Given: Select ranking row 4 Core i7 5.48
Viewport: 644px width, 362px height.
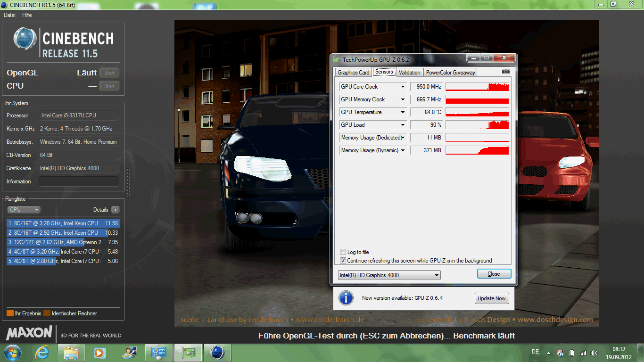Looking at the screenshot, I should click(63, 252).
